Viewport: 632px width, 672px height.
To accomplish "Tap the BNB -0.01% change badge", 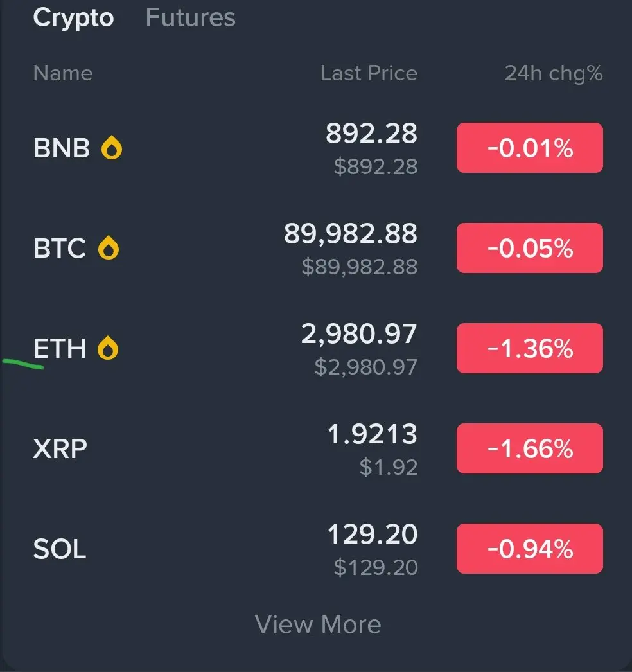I will tap(529, 148).
